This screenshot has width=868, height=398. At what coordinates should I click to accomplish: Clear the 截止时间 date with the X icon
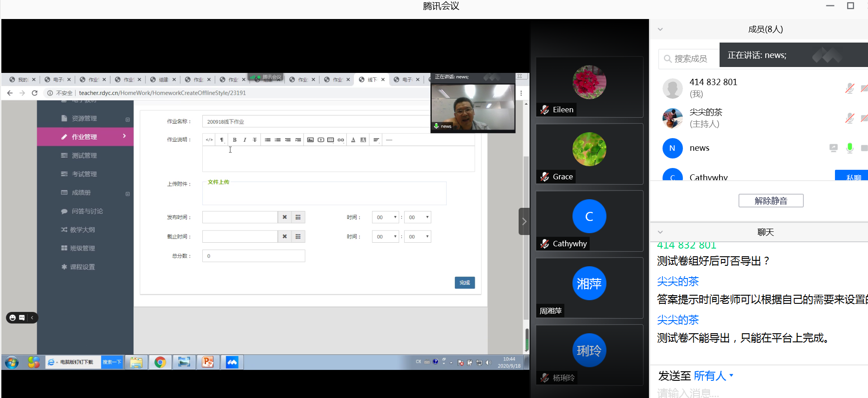pos(285,236)
